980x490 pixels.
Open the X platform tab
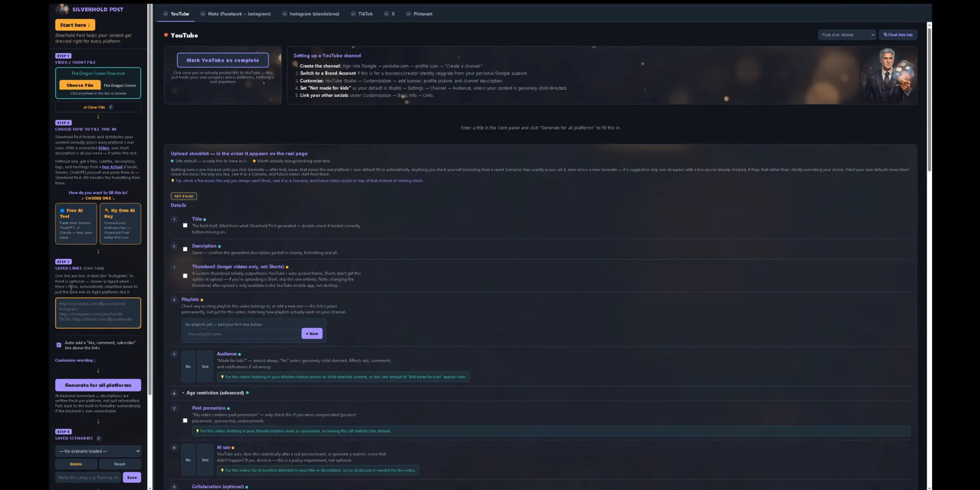(x=389, y=14)
